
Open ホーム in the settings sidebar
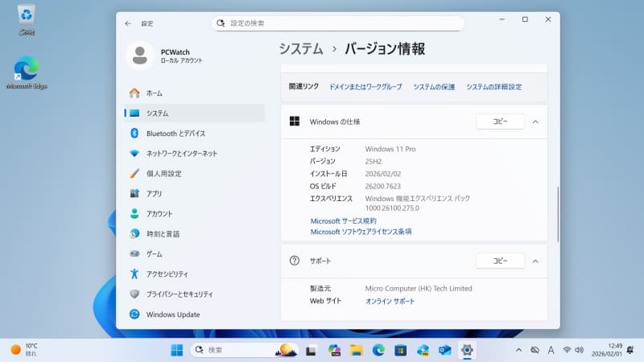195,93
